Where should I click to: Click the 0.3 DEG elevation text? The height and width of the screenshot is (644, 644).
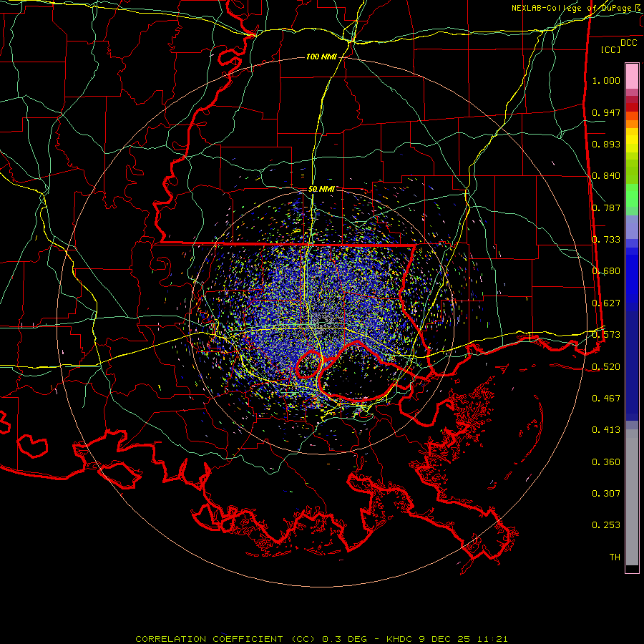344,639
